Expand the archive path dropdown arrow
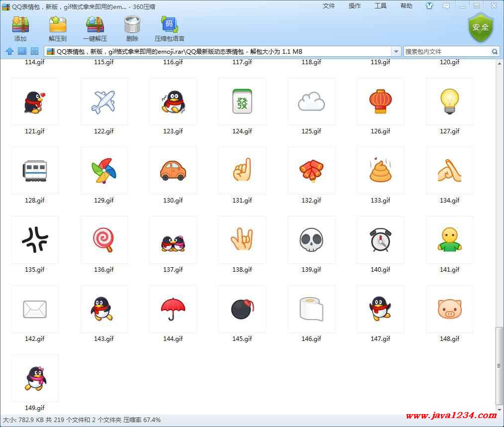Screen dimensions: 504x427 point(396,51)
